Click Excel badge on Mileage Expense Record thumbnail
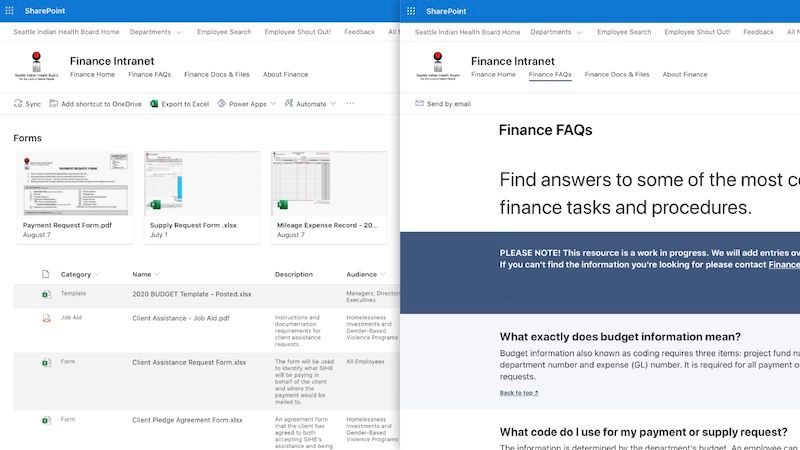 coord(282,205)
